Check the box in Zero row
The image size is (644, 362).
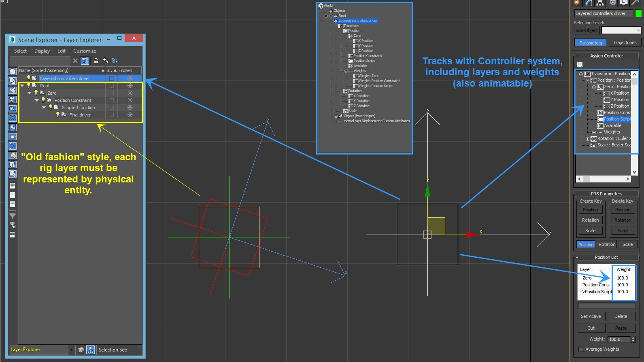(x=112, y=93)
